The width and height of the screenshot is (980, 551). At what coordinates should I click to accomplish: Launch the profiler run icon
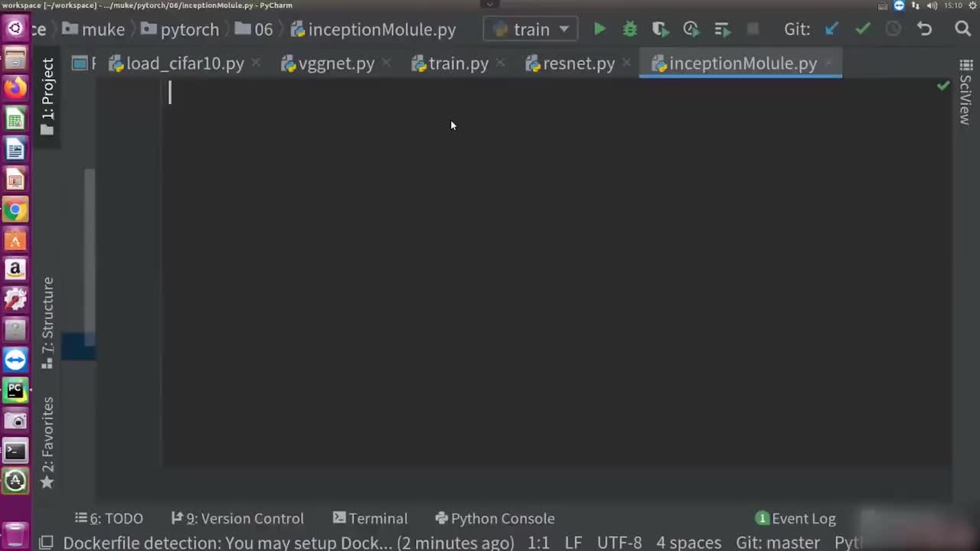tap(691, 29)
